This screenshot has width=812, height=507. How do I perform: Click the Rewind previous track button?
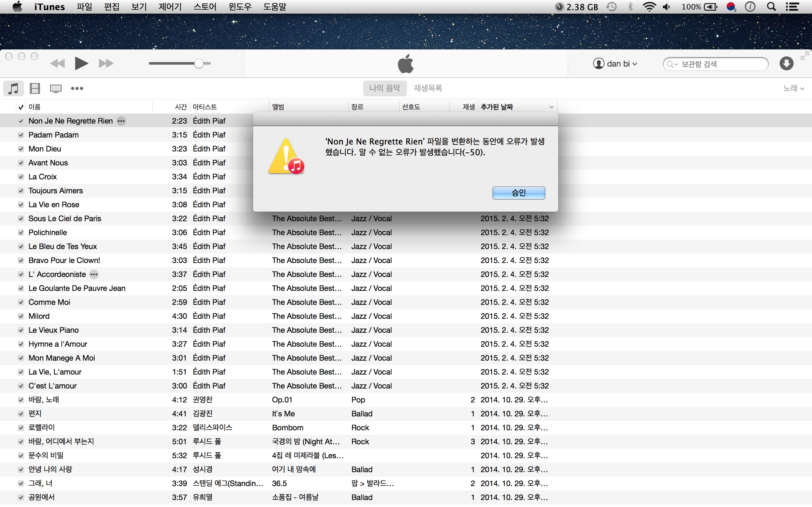57,63
